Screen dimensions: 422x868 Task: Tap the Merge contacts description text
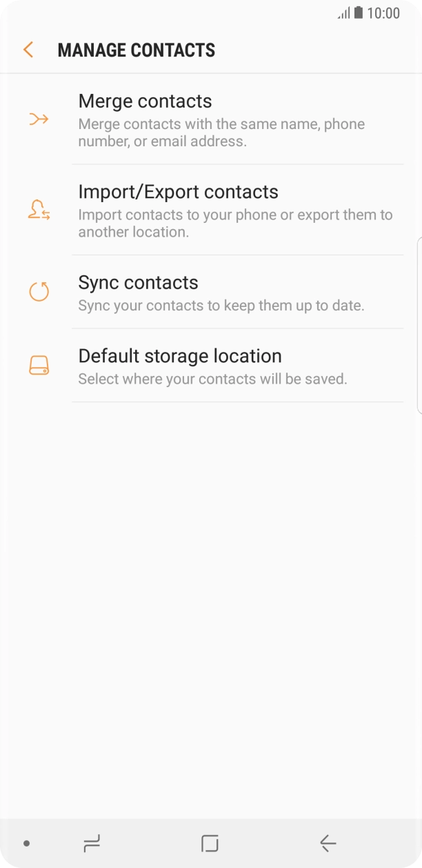[x=221, y=132]
